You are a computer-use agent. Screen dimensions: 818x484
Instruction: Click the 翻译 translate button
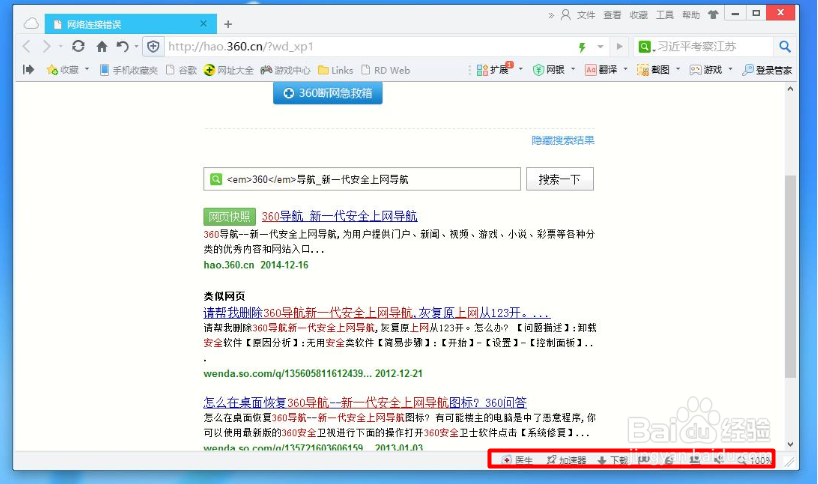pyautogui.click(x=601, y=69)
